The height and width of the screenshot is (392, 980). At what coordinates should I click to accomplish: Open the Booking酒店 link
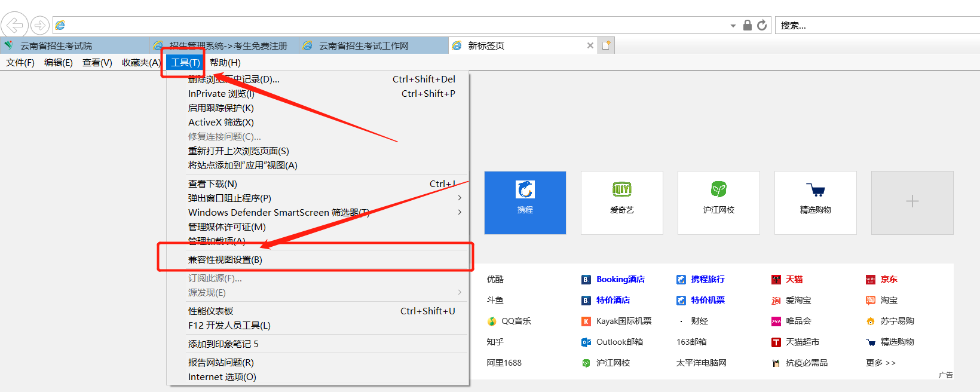(620, 280)
